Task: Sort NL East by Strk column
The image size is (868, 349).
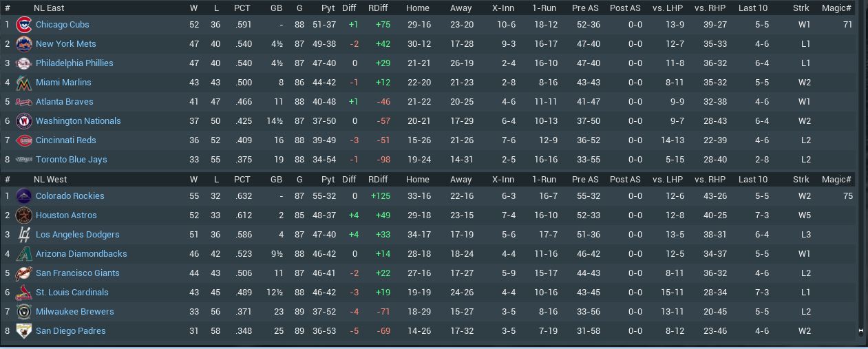Action: (801, 8)
